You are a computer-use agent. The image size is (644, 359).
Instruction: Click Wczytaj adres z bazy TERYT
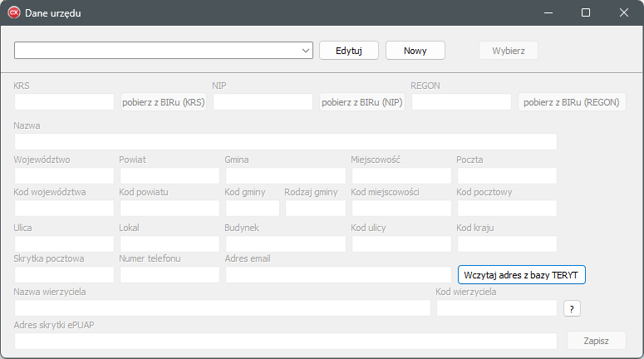point(522,275)
